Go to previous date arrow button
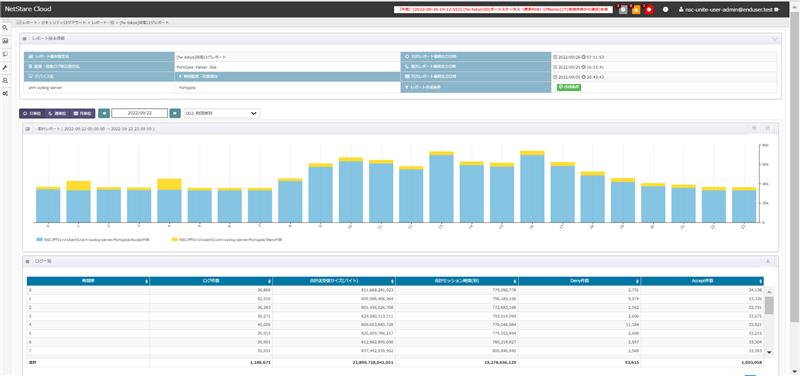 [x=104, y=113]
